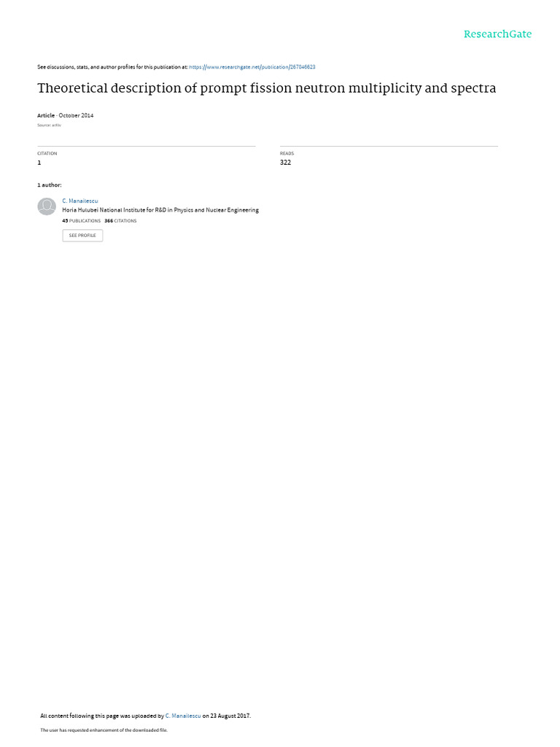Screen dimensions: 560x747
Task: Click the SEE PROFILE button
Action: (x=82, y=236)
